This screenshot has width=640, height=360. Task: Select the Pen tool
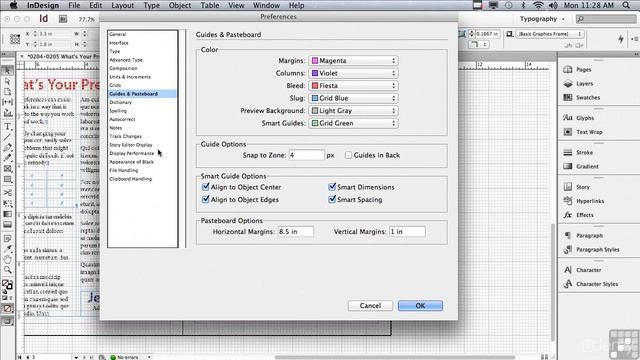pos(7,147)
